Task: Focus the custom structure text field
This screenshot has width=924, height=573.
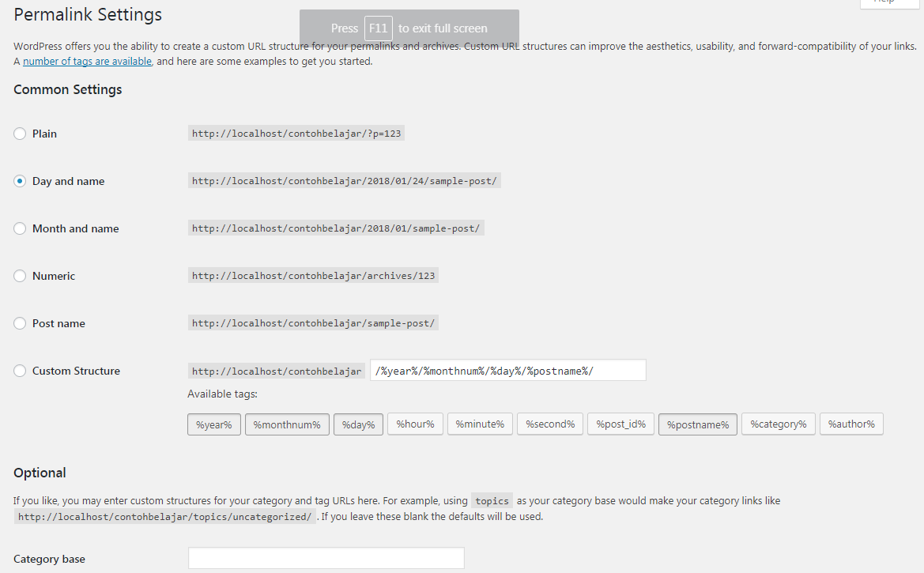Action: [x=508, y=370]
